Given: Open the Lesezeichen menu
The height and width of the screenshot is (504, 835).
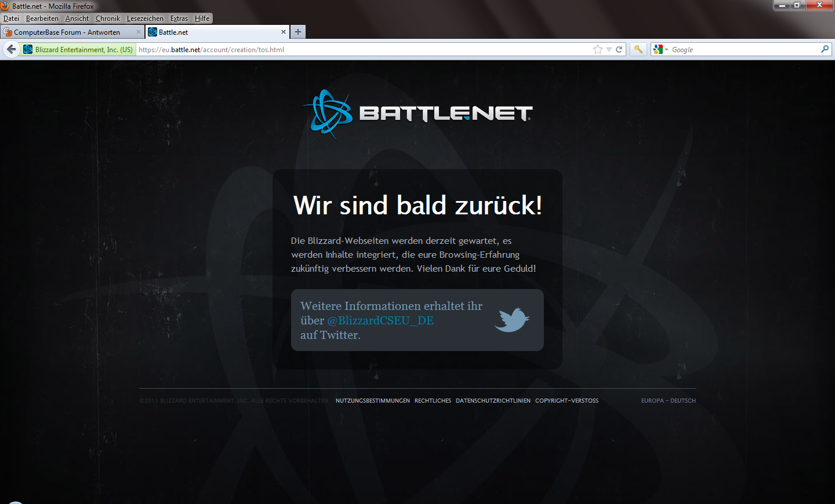Looking at the screenshot, I should (x=145, y=19).
